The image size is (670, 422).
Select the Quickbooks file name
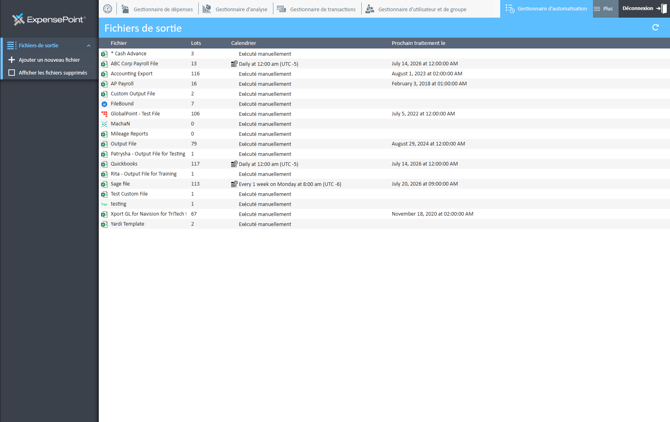coord(124,164)
